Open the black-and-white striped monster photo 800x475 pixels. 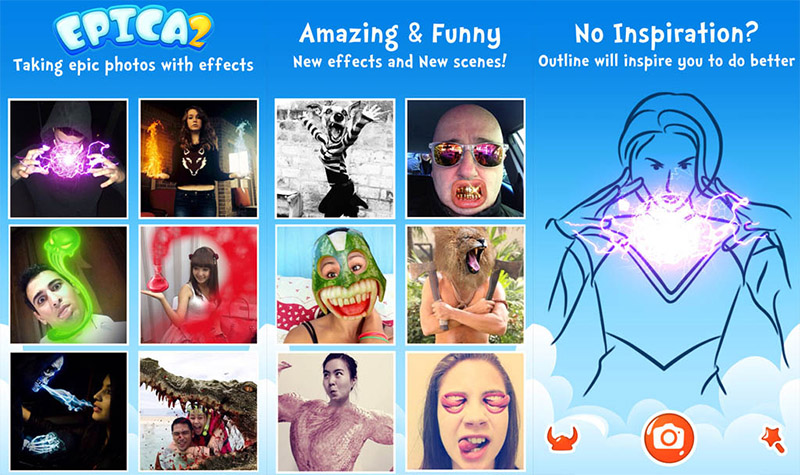click(335, 159)
